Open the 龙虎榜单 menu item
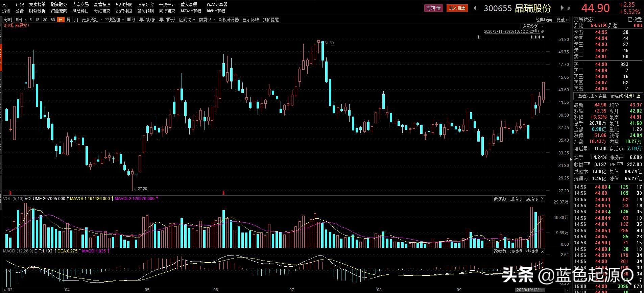 click(37, 5)
